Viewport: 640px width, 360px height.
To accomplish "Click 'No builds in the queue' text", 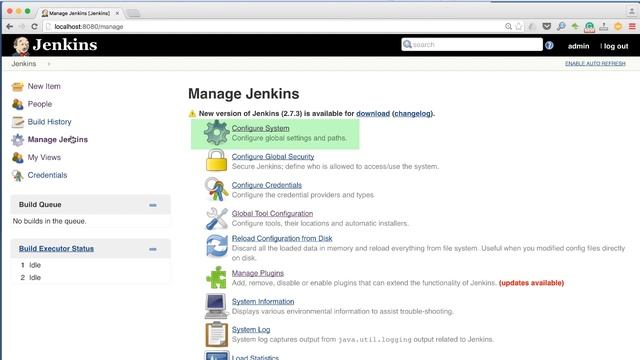I will point(49,221).
